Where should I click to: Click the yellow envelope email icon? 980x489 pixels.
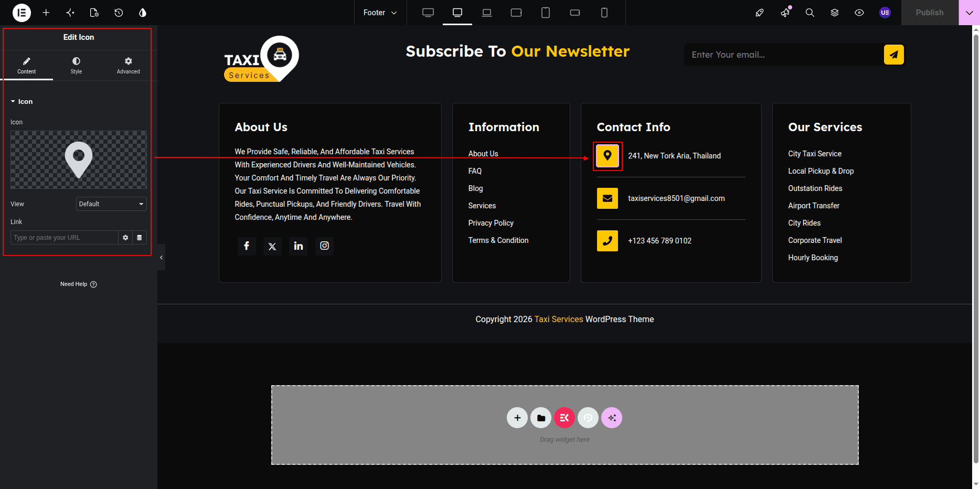point(608,198)
